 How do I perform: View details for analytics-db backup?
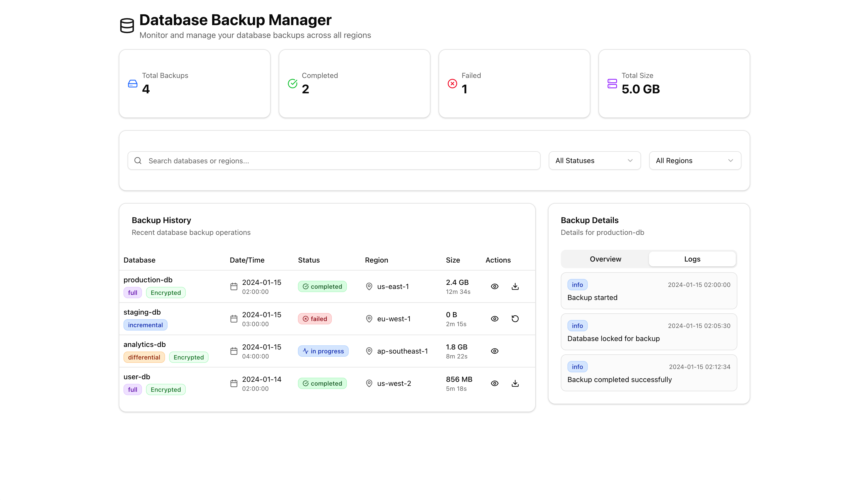point(494,351)
